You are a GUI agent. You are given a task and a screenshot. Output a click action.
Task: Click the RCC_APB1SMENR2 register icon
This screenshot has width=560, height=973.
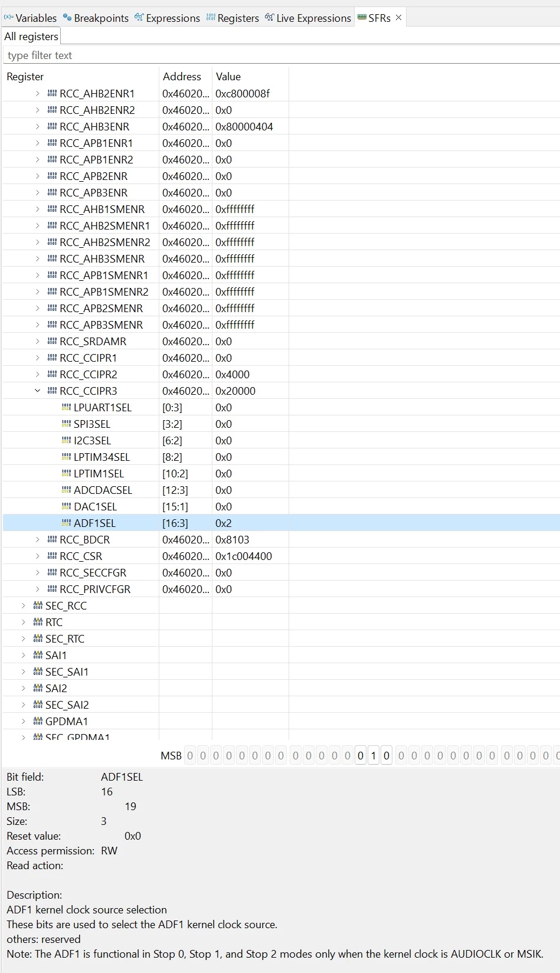pyautogui.click(x=52, y=291)
